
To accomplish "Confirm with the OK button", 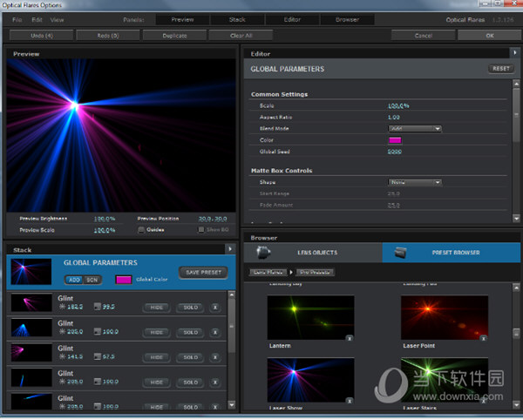I will coord(489,36).
